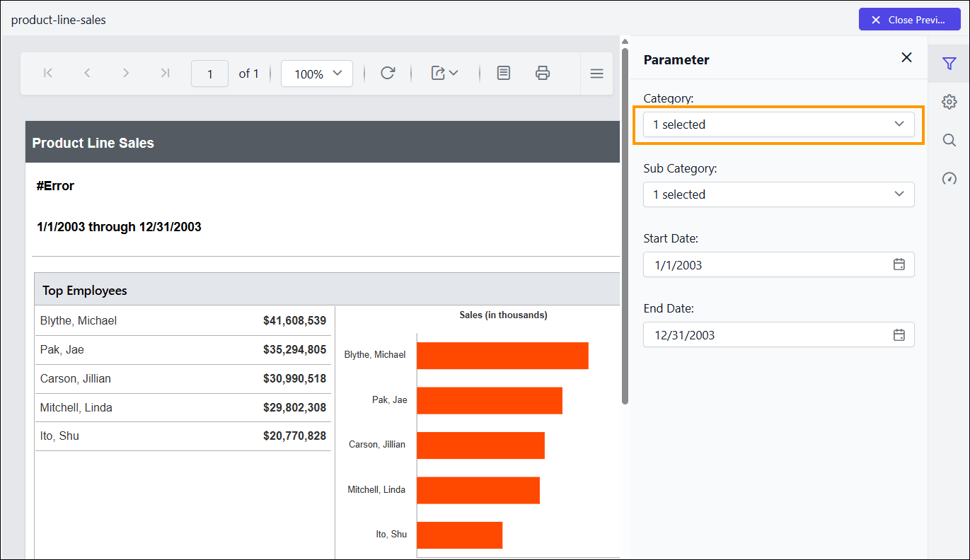
Task: Click the table of contents icon
Action: tap(503, 73)
